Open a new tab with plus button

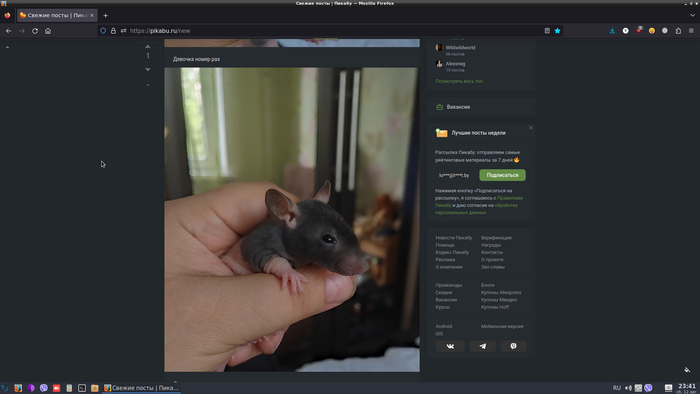[x=105, y=15]
